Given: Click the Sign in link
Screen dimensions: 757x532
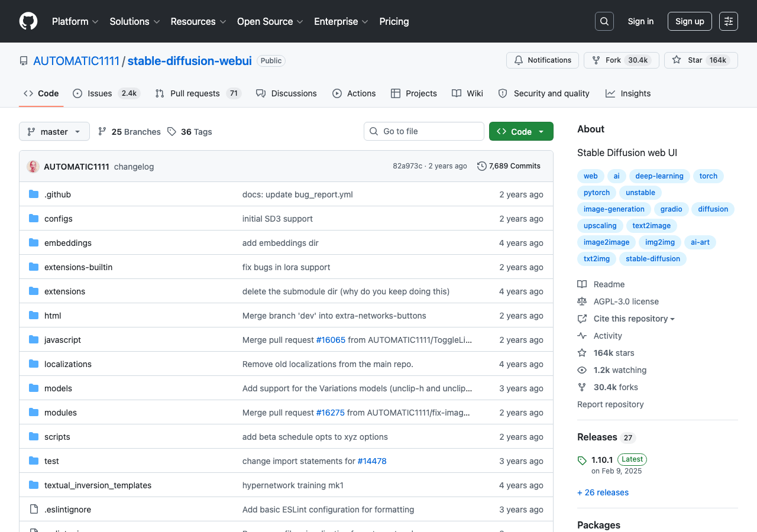Looking at the screenshot, I should (640, 21).
